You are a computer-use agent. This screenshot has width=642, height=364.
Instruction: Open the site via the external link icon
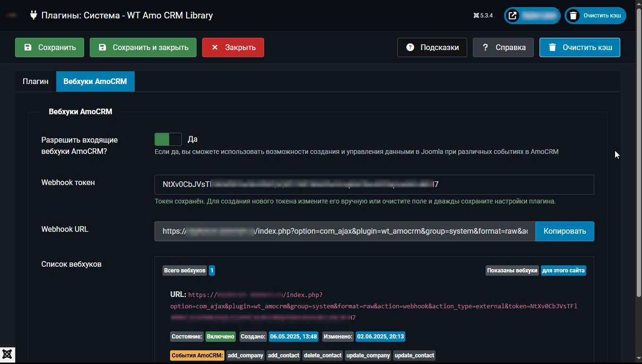[513, 16]
